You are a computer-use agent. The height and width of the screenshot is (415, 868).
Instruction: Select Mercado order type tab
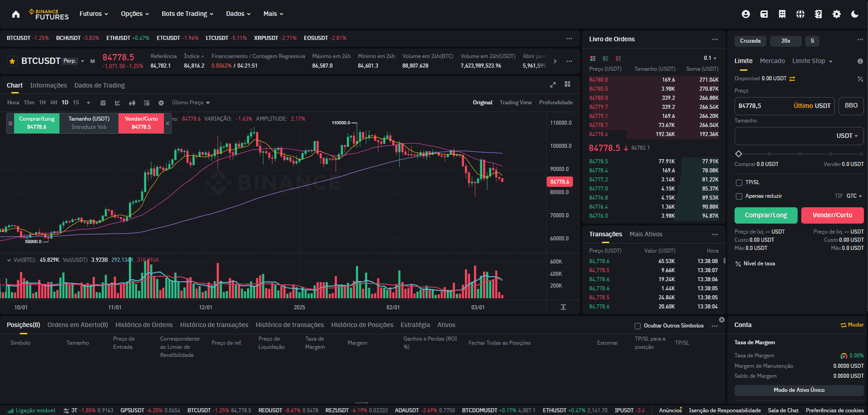point(772,61)
